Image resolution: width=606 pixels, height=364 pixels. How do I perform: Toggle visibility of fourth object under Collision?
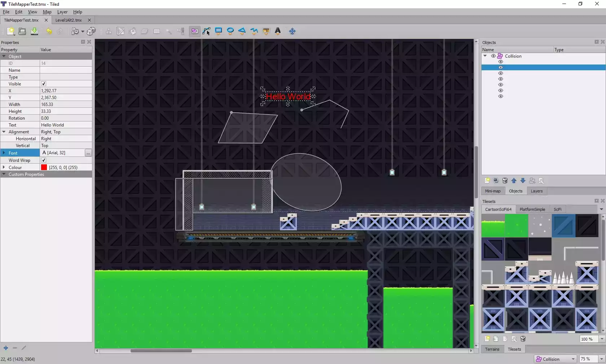(501, 79)
